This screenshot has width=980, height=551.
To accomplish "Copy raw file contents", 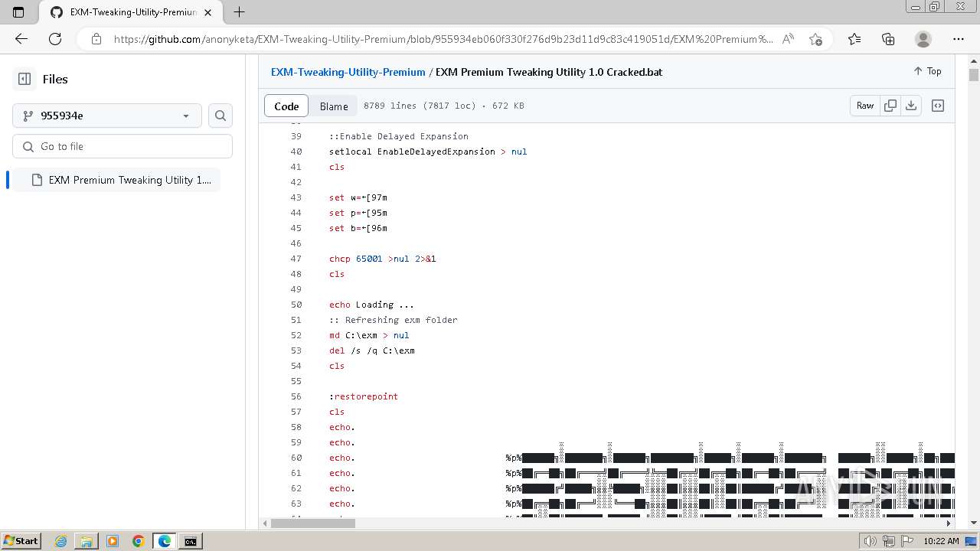I will point(890,106).
